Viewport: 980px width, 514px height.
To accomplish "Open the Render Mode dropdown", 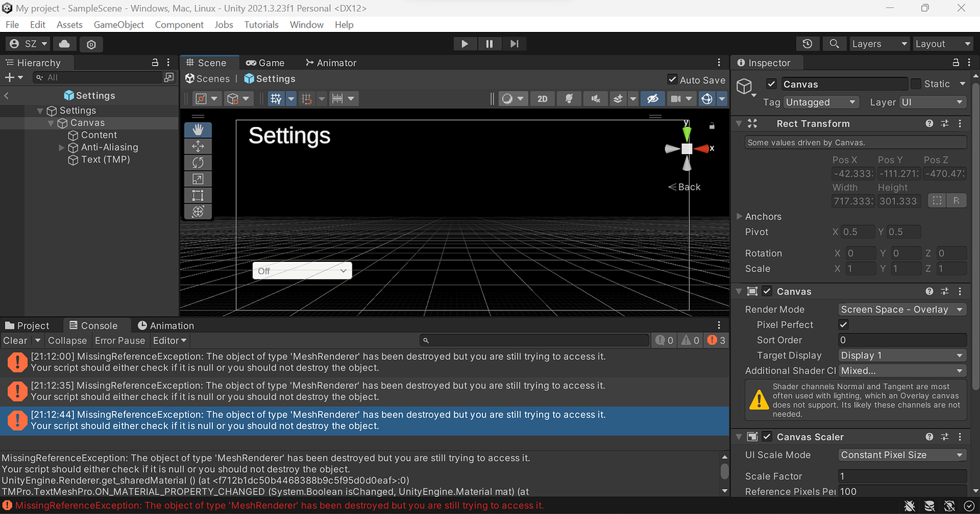I will [x=902, y=310].
